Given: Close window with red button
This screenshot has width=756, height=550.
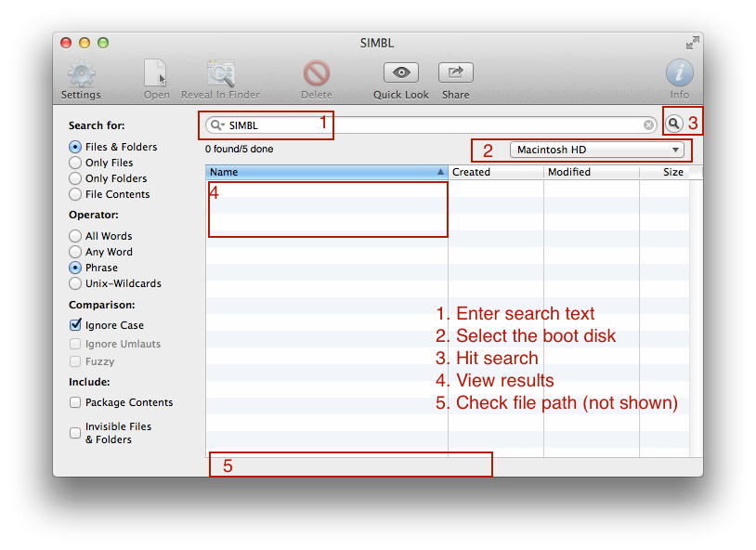Looking at the screenshot, I should (66, 43).
